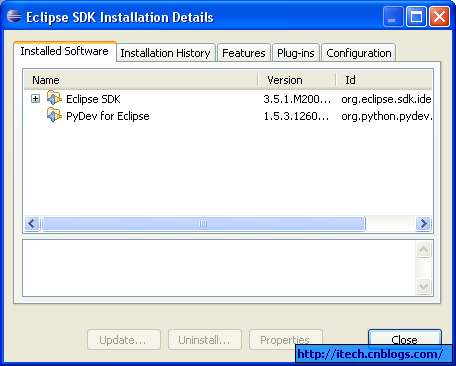Viewport: 456px width, 366px height.
Task: Sort by the Version column header
Action: tap(296, 80)
